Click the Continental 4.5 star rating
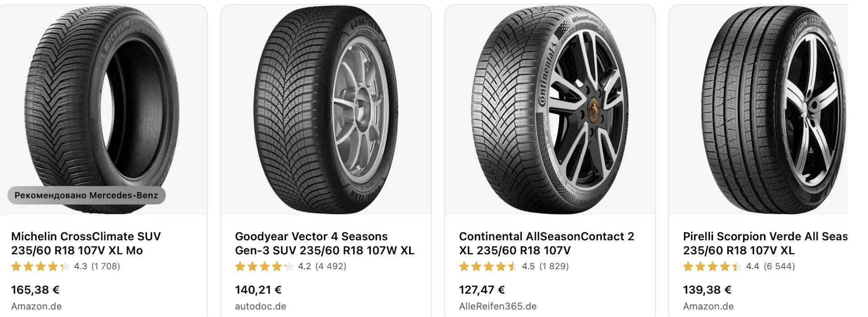Viewport: 868px width, 317px height. (x=514, y=266)
